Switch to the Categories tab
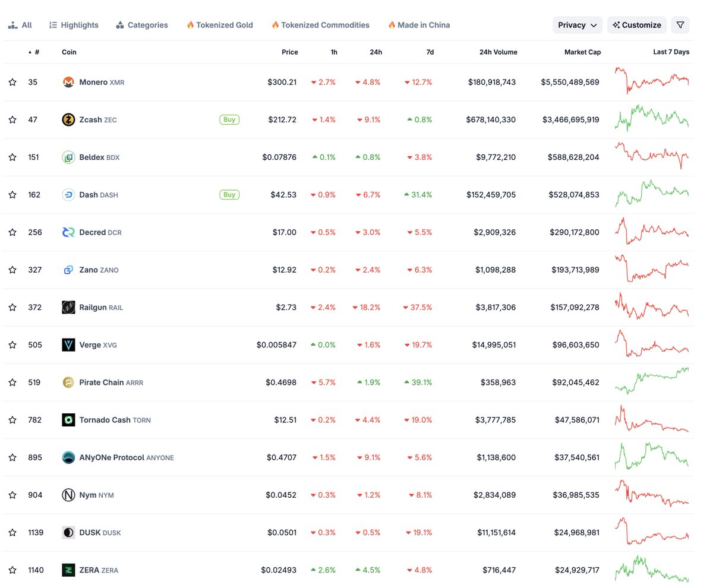Viewport: 713px width, 588px height. [x=142, y=25]
